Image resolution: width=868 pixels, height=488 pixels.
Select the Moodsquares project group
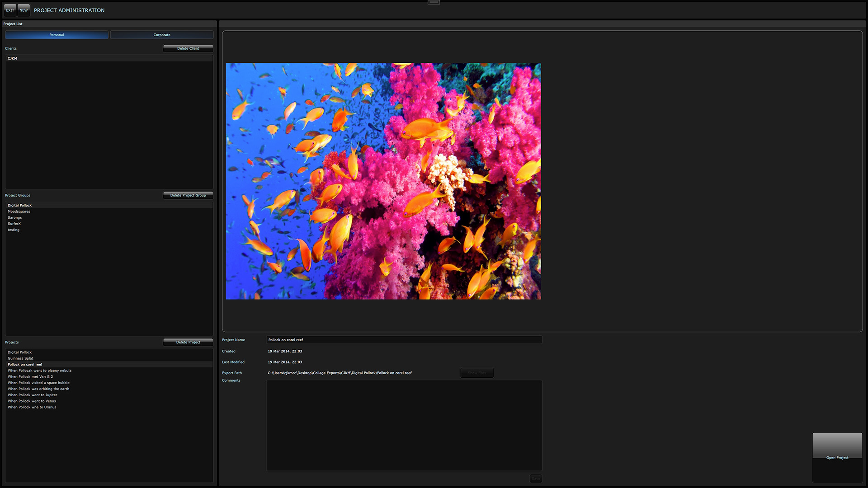click(109, 211)
